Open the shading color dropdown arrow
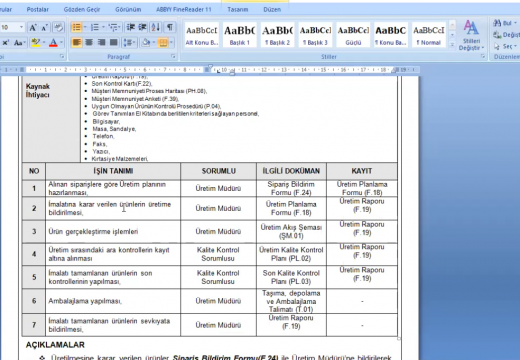Viewport: 520px width, 360px height. point(154,43)
